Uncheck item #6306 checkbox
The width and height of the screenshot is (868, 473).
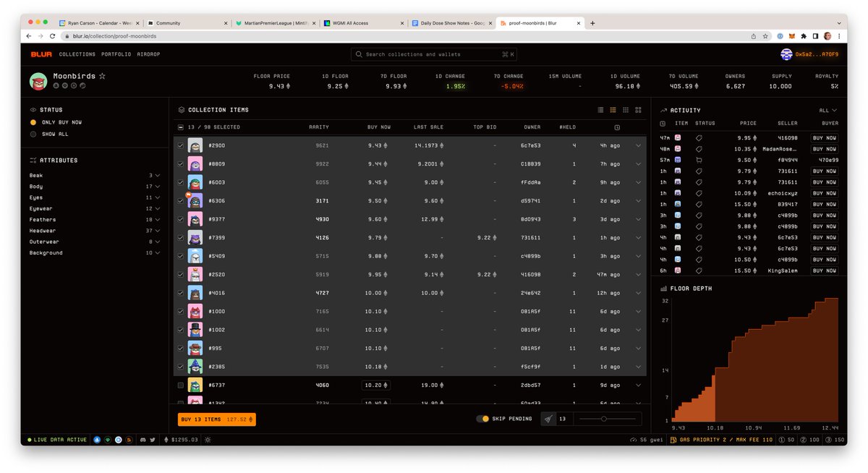181,201
